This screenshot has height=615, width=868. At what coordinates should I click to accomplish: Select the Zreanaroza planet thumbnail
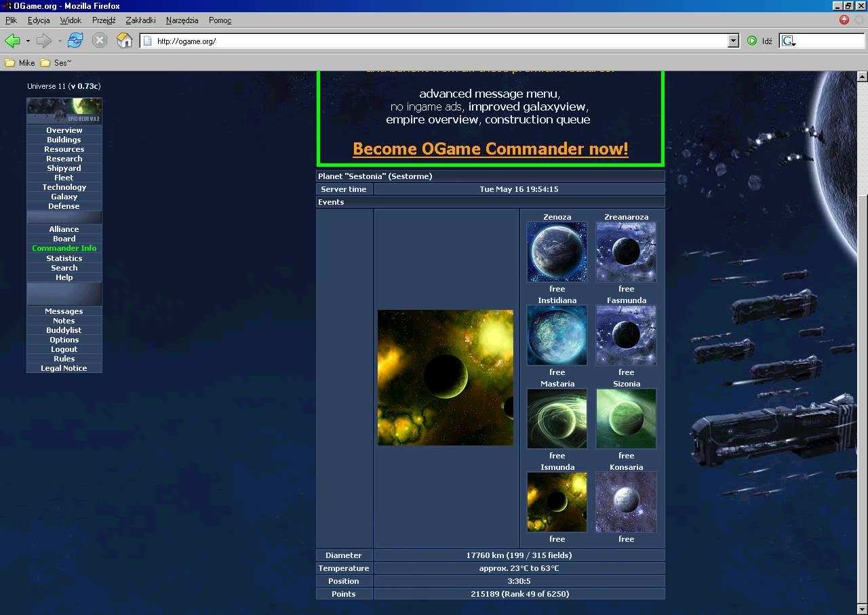click(627, 252)
